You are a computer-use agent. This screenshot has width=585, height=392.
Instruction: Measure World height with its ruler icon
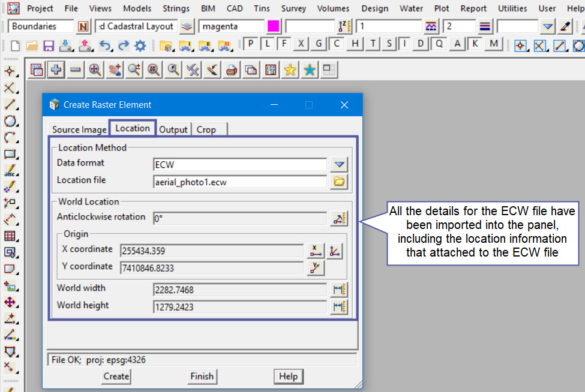coord(339,307)
